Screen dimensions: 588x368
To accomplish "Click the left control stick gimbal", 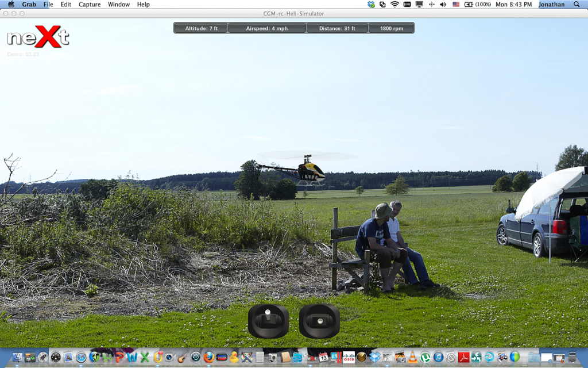I will pos(268,321).
